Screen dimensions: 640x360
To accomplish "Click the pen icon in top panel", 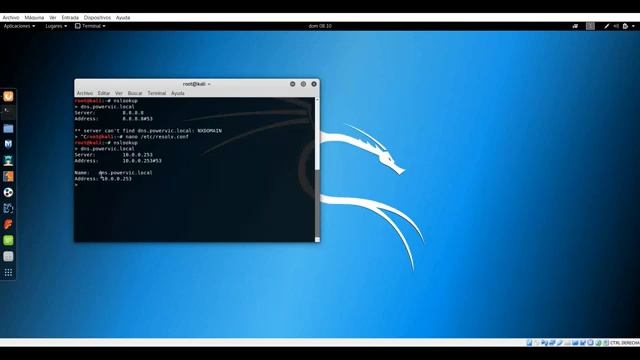I will [607, 26].
